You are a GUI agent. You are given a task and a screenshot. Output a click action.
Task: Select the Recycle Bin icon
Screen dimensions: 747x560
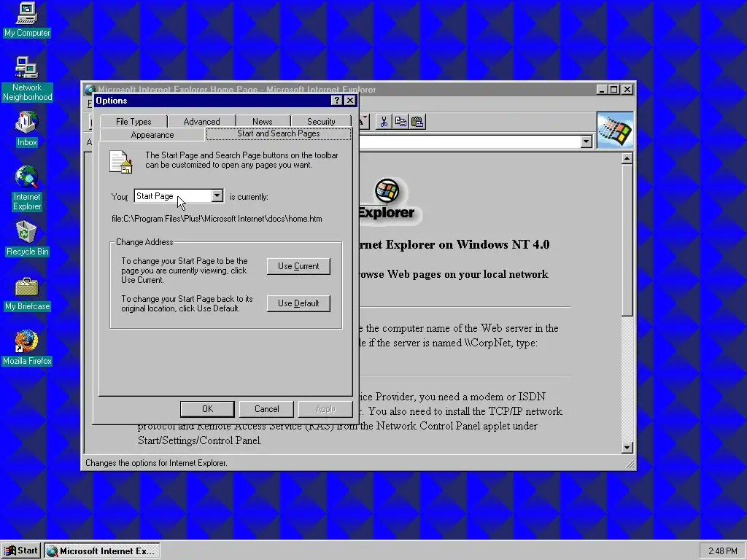pos(27,238)
